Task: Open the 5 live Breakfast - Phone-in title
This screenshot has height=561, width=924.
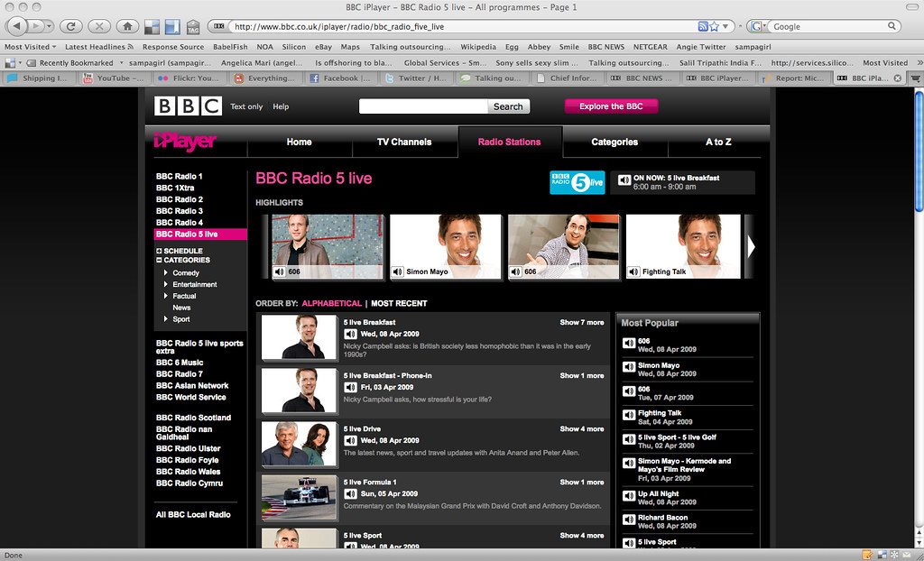Action: (388, 375)
